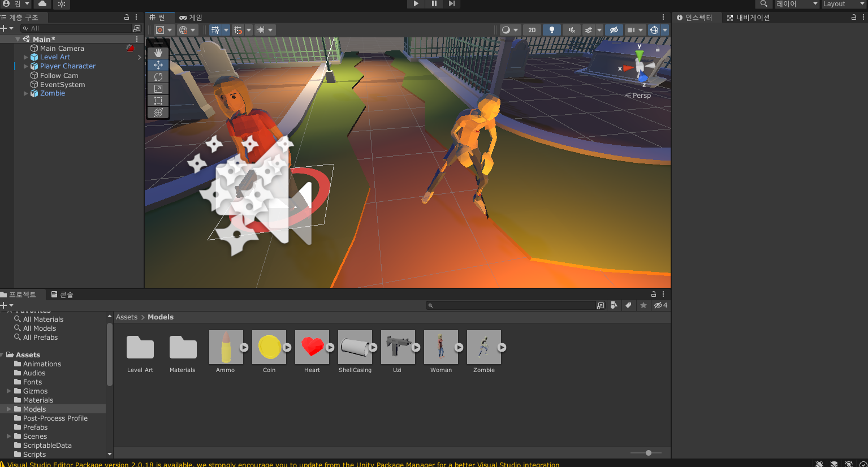Open Hierarchy panel three-dot menu
Viewport: 868px width, 467px height.
(x=136, y=18)
